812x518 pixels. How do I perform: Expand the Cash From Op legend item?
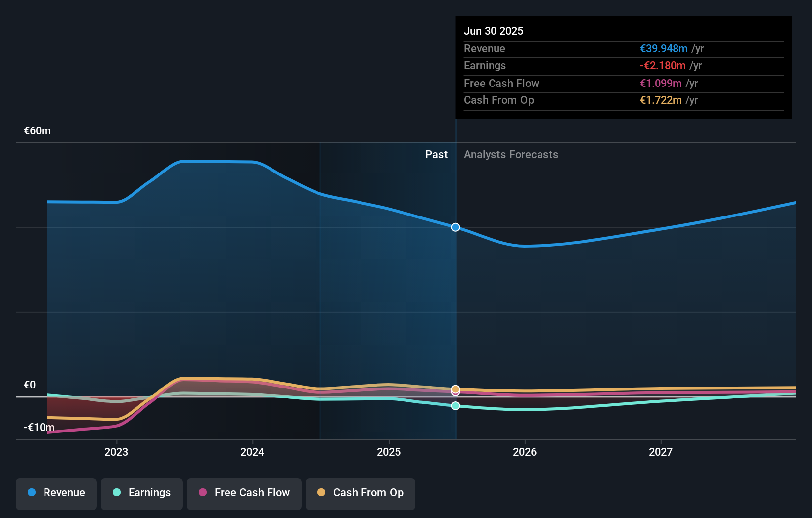360,494
